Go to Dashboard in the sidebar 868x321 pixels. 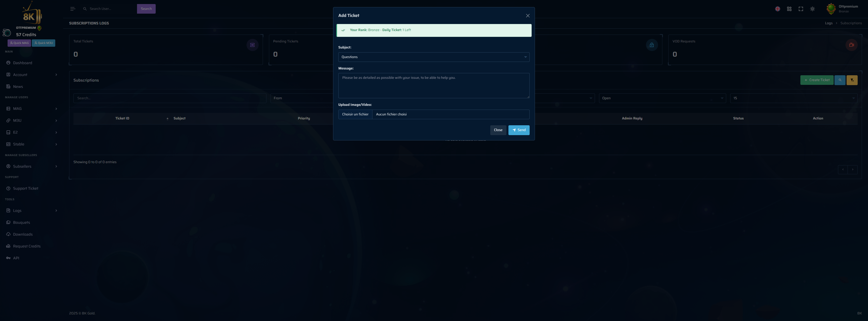point(22,63)
